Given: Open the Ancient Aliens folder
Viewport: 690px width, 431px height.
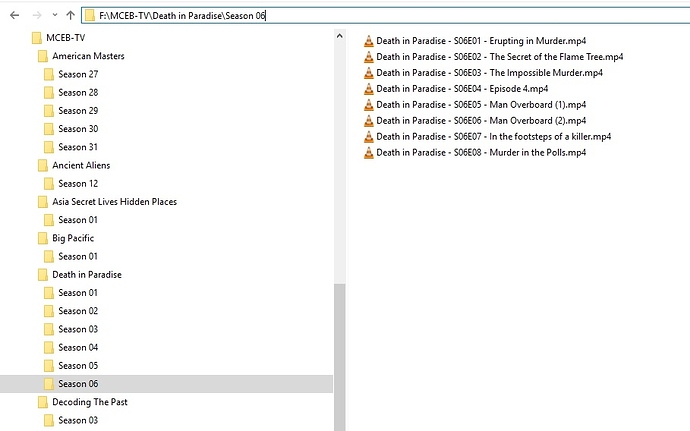Looking at the screenshot, I should pyautogui.click(x=81, y=165).
